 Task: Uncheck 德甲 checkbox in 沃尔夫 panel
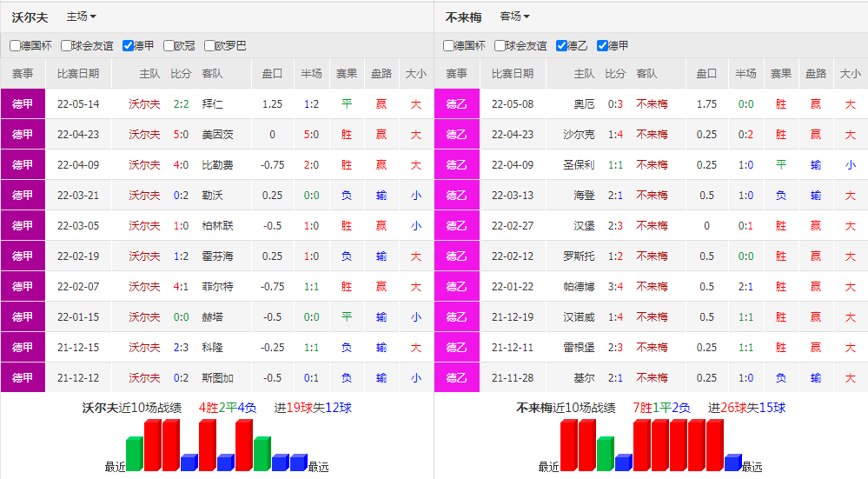(128, 45)
